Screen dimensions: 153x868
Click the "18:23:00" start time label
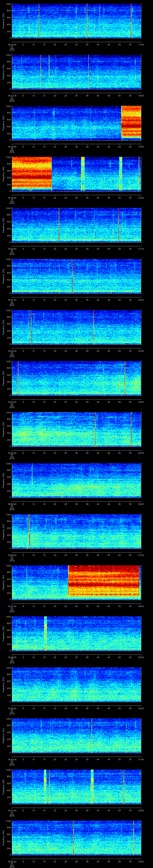[12, 402]
